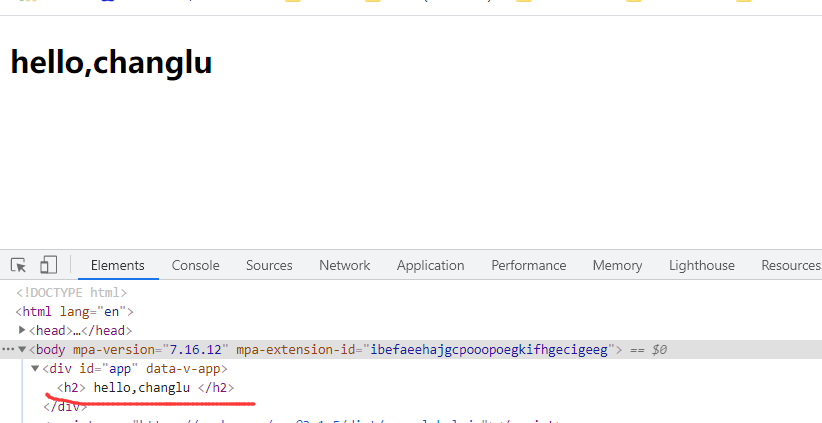Collapse the body element node
The width and height of the screenshot is (822, 423).
point(22,349)
